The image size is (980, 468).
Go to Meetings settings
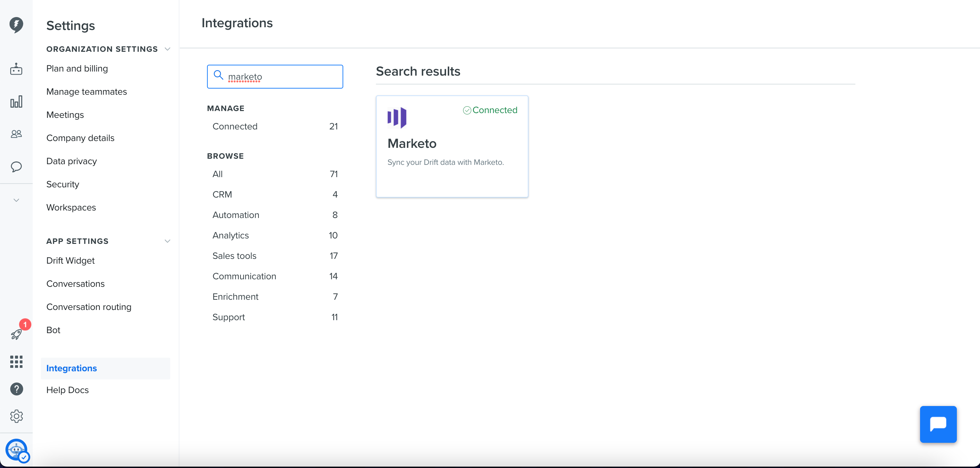(x=65, y=115)
